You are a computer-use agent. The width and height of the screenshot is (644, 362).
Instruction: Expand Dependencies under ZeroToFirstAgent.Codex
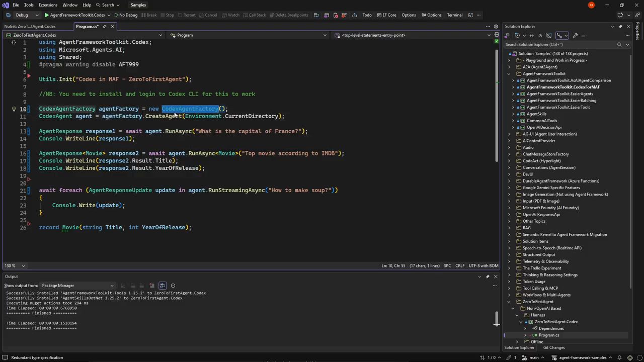[x=525, y=328]
